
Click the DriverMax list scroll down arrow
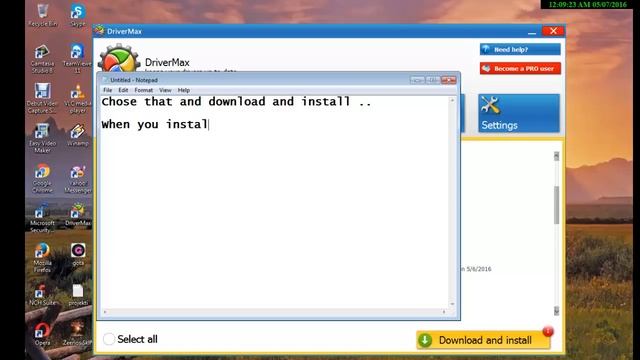(x=556, y=311)
